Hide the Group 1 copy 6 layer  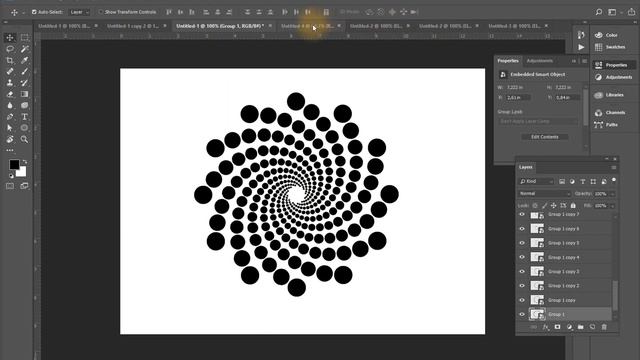[522, 229]
